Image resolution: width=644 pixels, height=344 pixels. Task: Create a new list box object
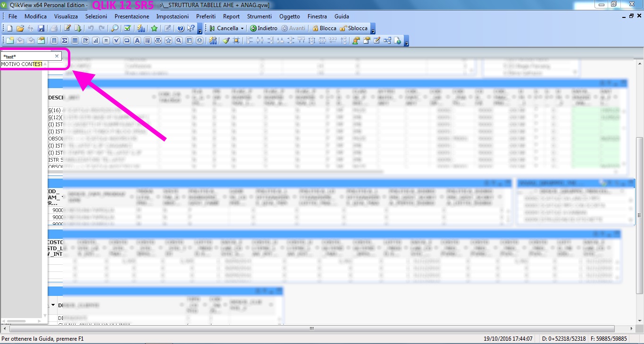click(x=54, y=41)
